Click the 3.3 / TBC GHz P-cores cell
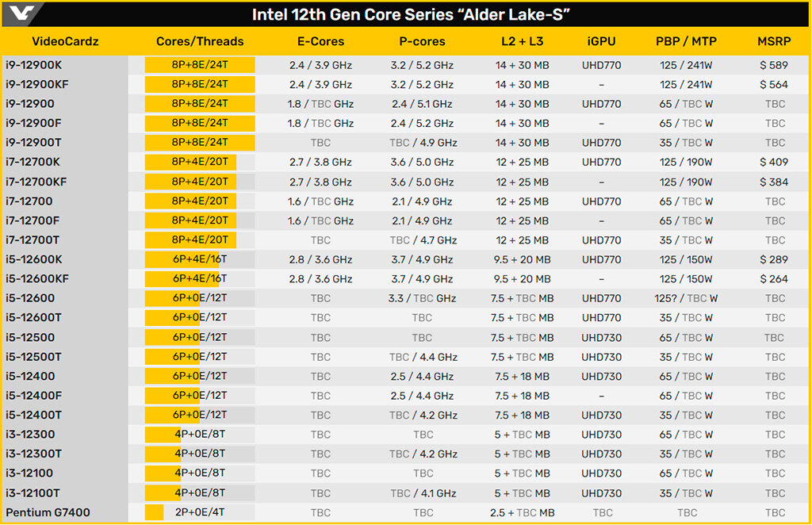 pos(422,298)
